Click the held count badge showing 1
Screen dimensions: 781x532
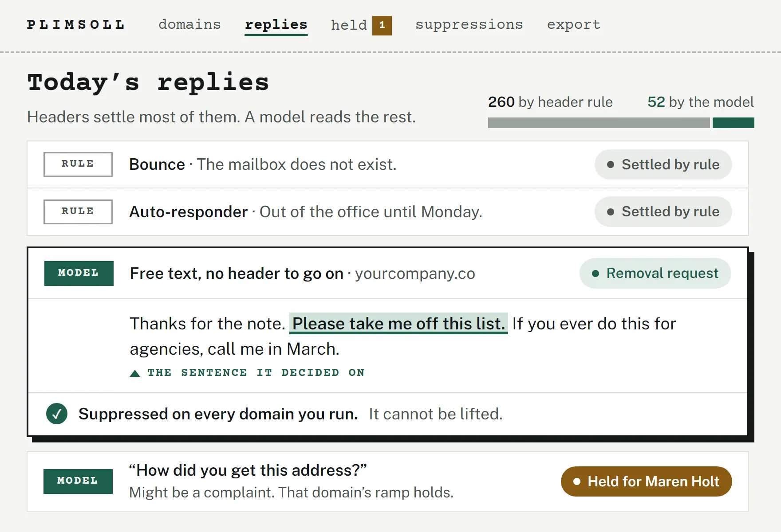382,25
